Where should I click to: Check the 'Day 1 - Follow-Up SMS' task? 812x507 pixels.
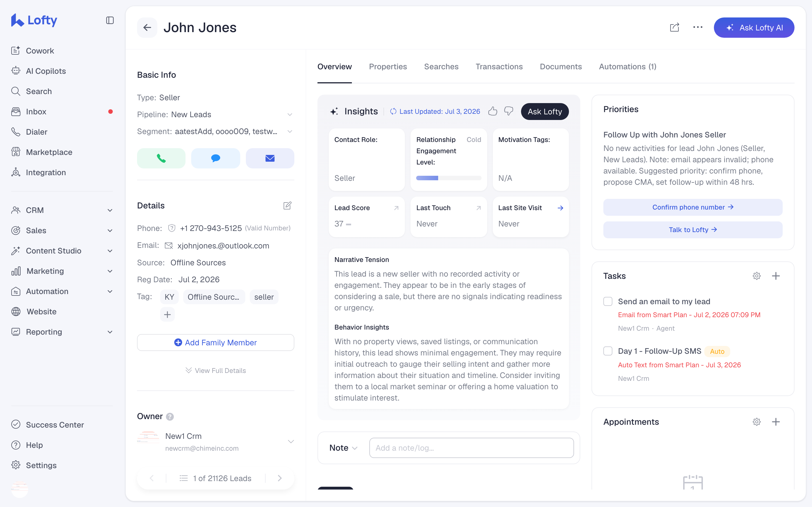coord(608,351)
